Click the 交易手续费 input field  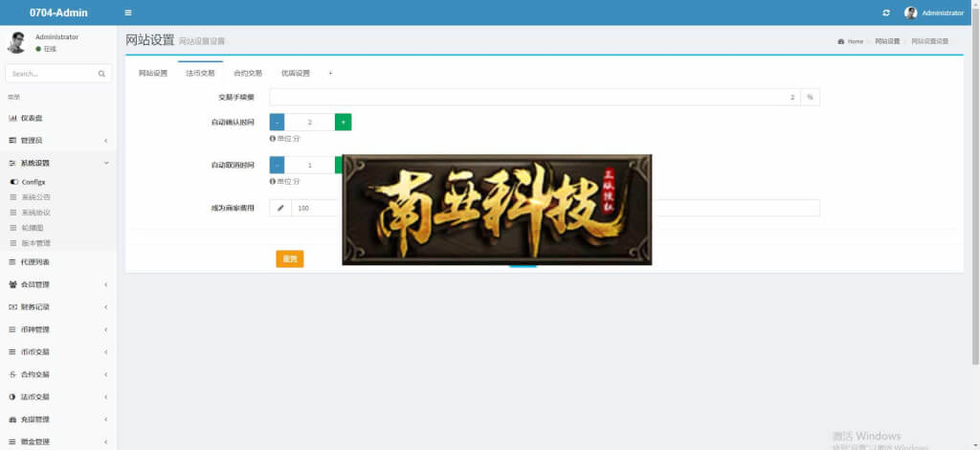pos(535,97)
